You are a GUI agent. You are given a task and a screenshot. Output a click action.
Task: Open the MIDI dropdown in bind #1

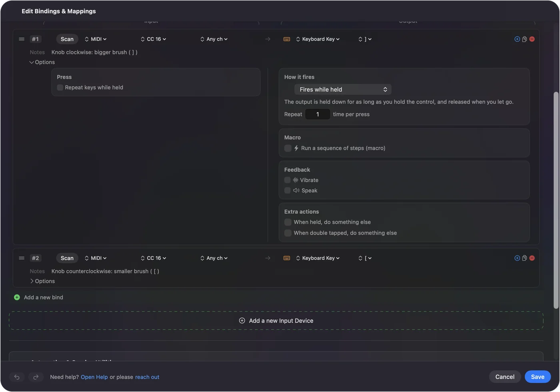click(96, 39)
